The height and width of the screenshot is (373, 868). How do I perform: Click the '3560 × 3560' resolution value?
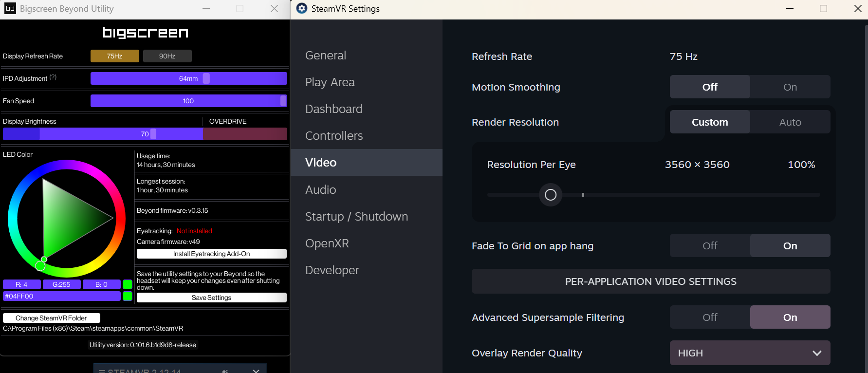coord(697,165)
